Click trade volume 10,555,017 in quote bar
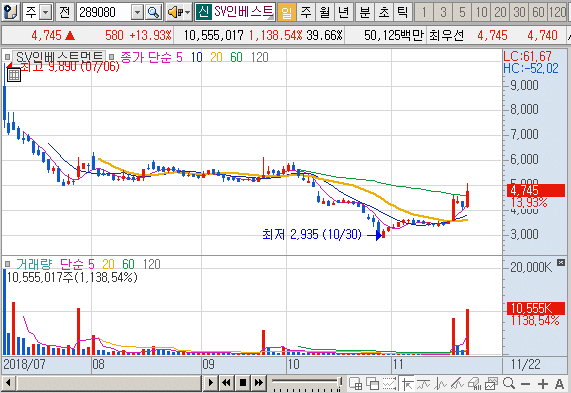The image size is (571, 393). pyautogui.click(x=213, y=35)
